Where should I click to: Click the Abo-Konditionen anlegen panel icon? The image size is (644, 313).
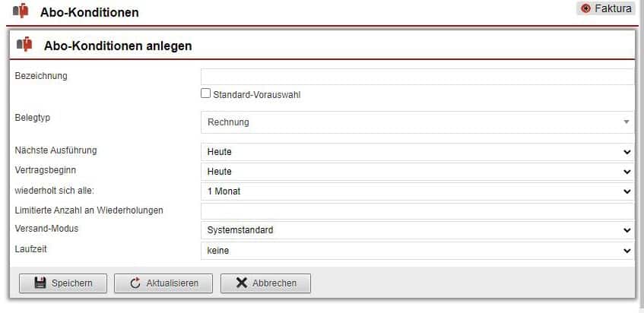pyautogui.click(x=24, y=45)
